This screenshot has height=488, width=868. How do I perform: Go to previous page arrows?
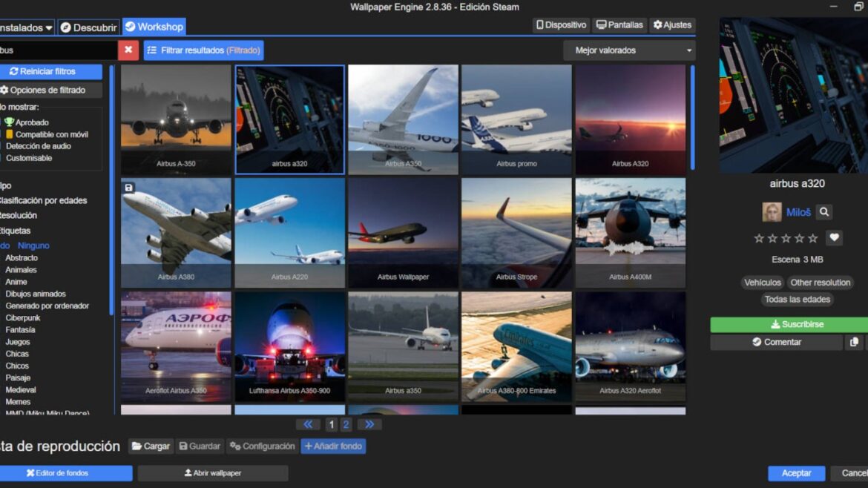pos(308,424)
